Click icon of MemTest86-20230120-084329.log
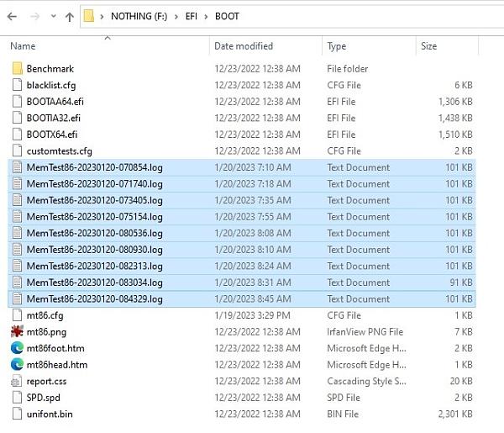This screenshot has height=433, width=504. 17,298
